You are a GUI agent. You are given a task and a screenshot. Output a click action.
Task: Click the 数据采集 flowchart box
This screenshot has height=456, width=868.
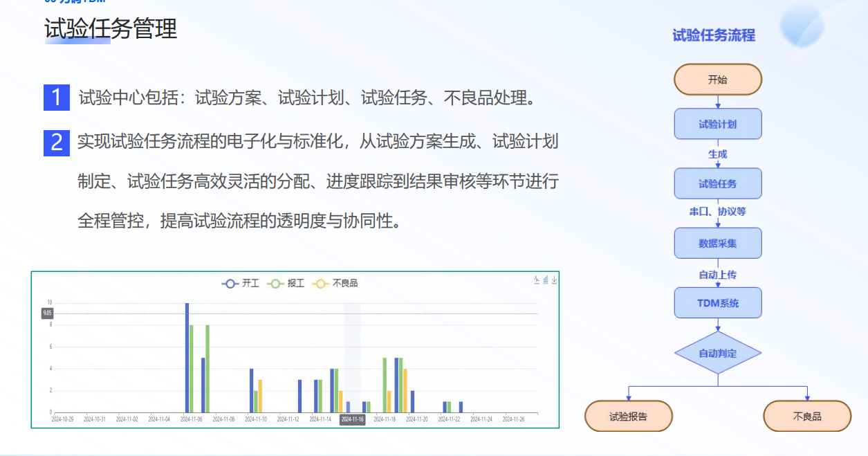coord(718,244)
